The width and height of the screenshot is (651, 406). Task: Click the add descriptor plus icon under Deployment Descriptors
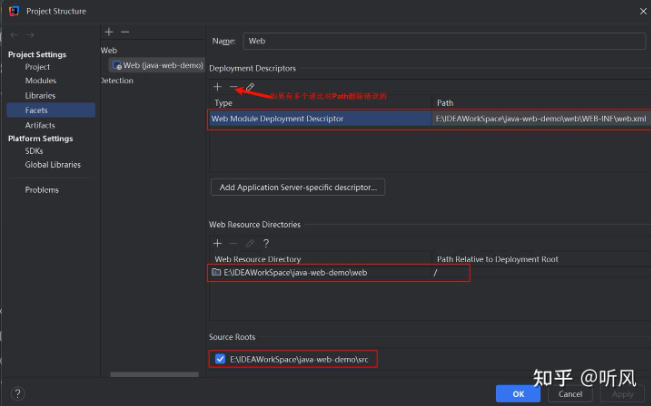[217, 87]
